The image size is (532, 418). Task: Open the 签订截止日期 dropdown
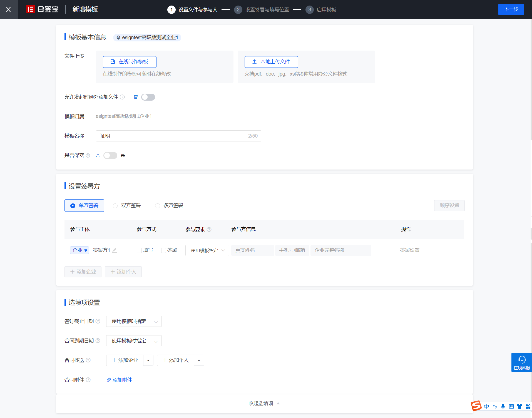[x=134, y=321]
